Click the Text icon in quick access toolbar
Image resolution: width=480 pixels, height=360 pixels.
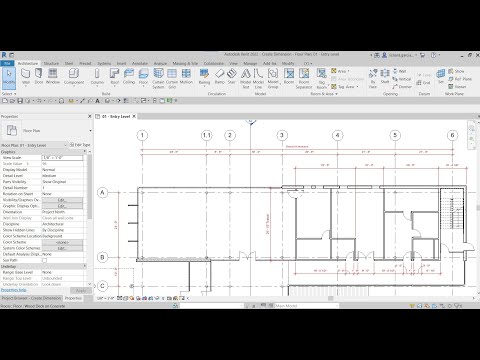coord(97,100)
